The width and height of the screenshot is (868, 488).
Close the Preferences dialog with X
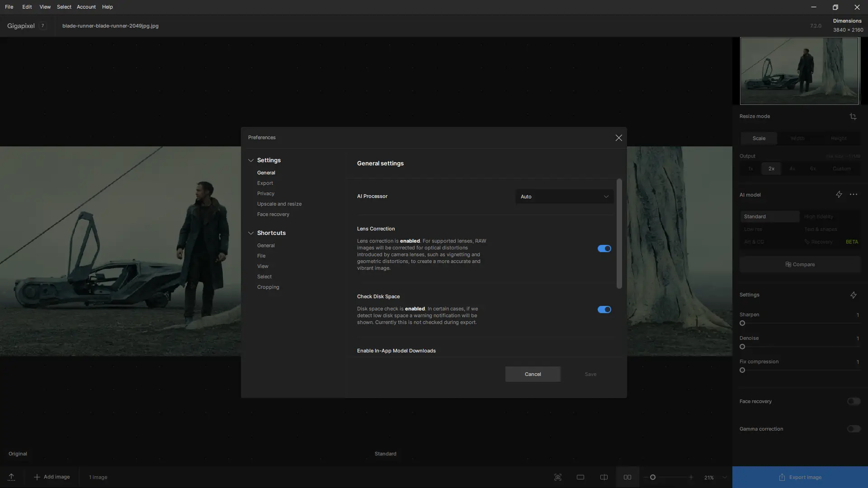618,138
